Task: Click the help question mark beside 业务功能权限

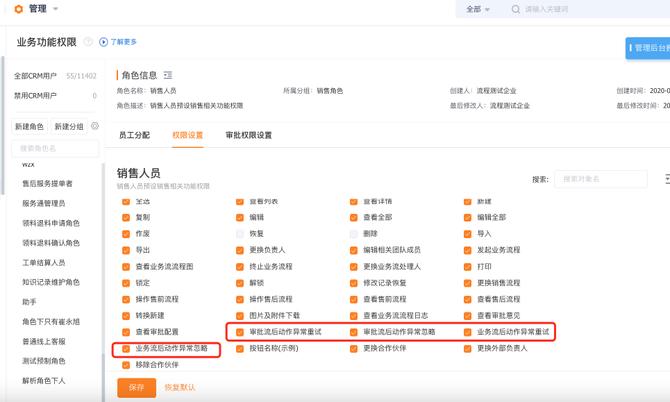Action: tap(88, 42)
